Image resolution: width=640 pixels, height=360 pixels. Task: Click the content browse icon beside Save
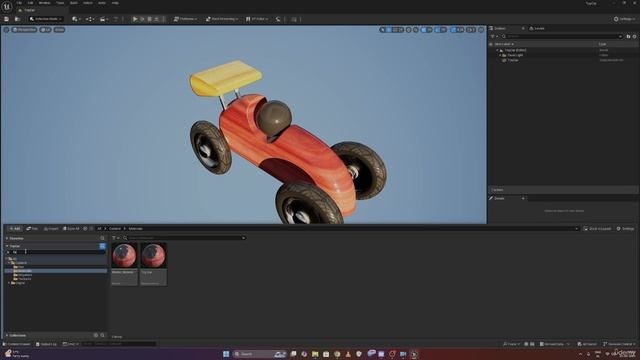[x=17, y=19]
